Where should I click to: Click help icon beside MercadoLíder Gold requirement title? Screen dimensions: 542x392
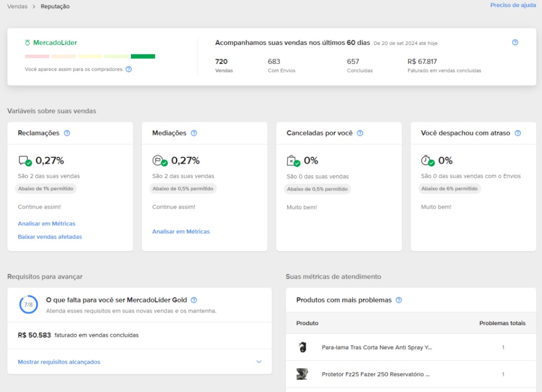coord(194,300)
